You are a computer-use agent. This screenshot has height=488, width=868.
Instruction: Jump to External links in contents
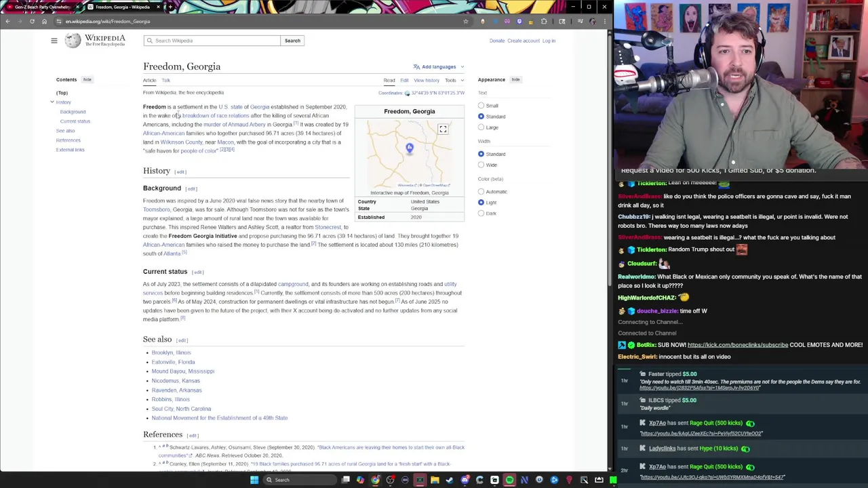[71, 150]
